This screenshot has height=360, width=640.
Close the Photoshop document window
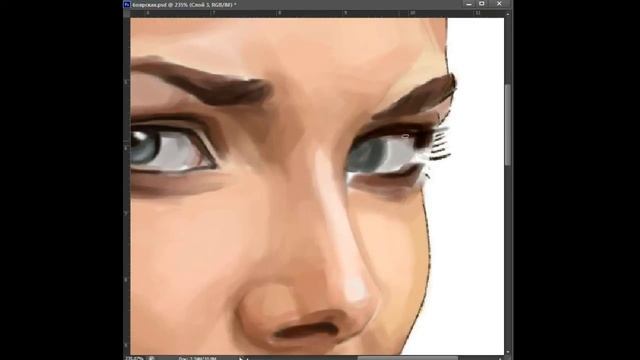499,4
